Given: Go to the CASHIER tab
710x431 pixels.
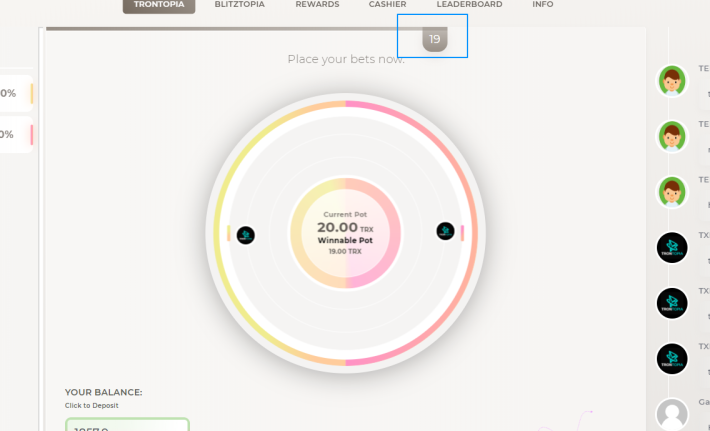Looking at the screenshot, I should (x=387, y=5).
